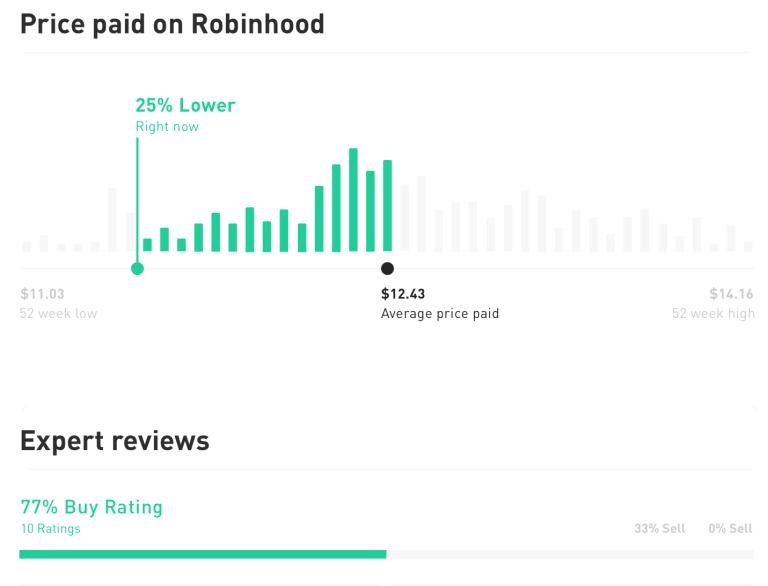The image size is (768, 586).
Task: Click the rightmost green histogram bar
Action: coord(387,206)
